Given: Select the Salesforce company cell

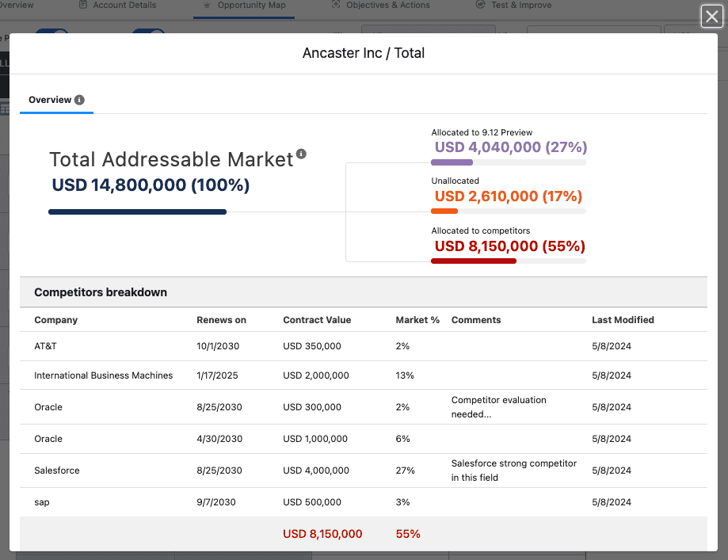Looking at the screenshot, I should pos(57,470).
